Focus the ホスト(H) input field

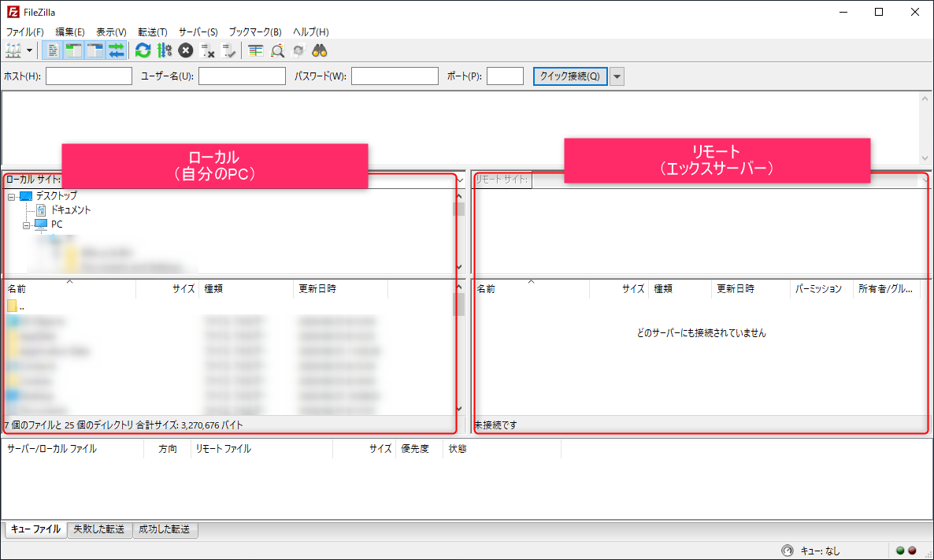pos(89,76)
